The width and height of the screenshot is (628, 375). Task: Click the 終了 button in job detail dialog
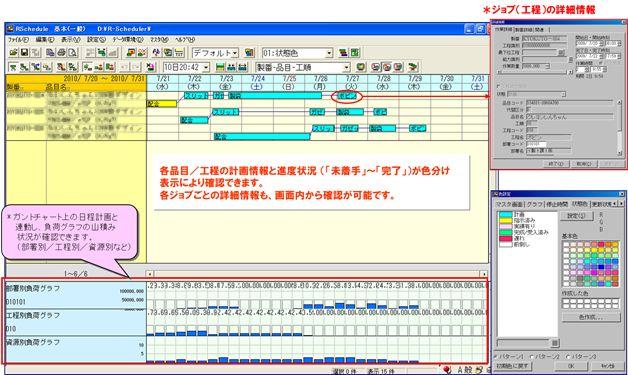556,163
